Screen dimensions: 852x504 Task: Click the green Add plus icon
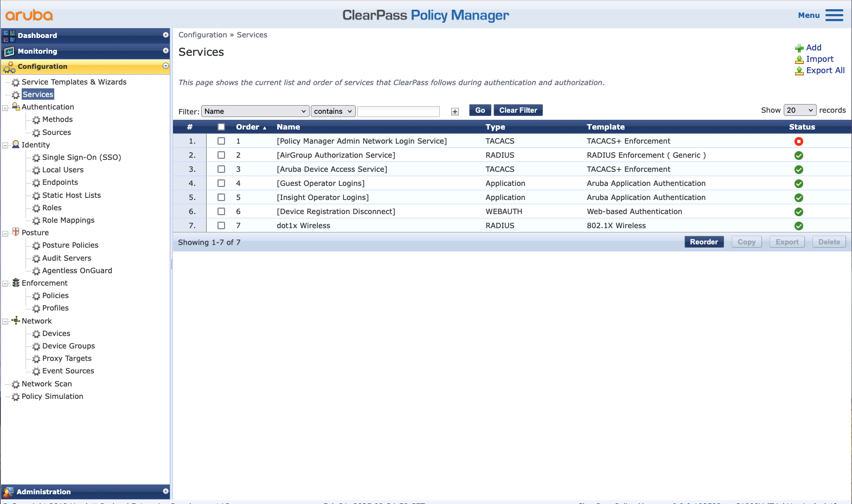pyautogui.click(x=799, y=48)
